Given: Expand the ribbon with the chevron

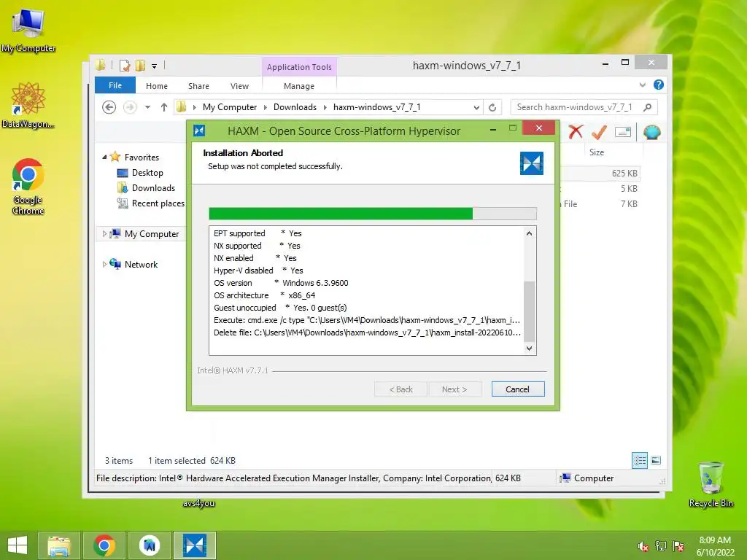Looking at the screenshot, I should pyautogui.click(x=642, y=85).
